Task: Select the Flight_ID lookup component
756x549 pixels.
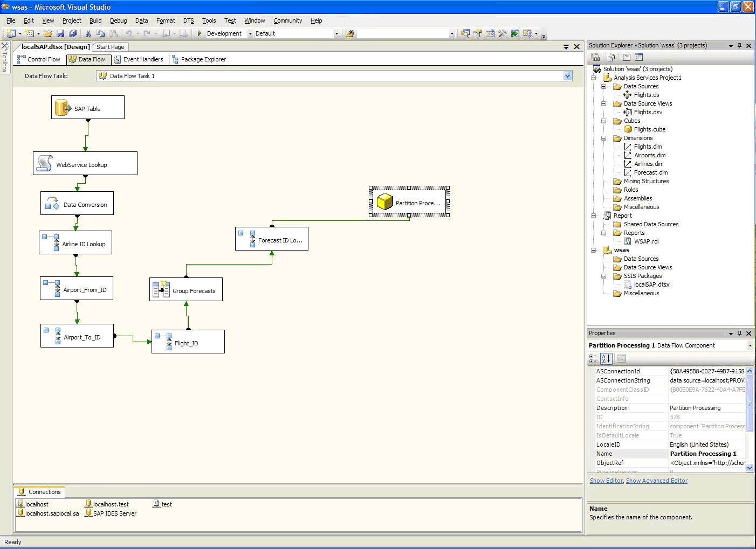Action: pos(188,342)
